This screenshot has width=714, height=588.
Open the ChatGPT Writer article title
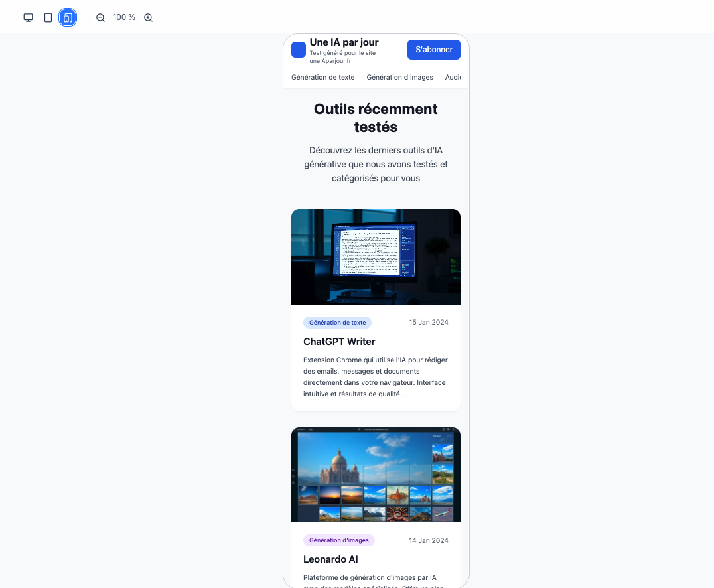pos(339,342)
